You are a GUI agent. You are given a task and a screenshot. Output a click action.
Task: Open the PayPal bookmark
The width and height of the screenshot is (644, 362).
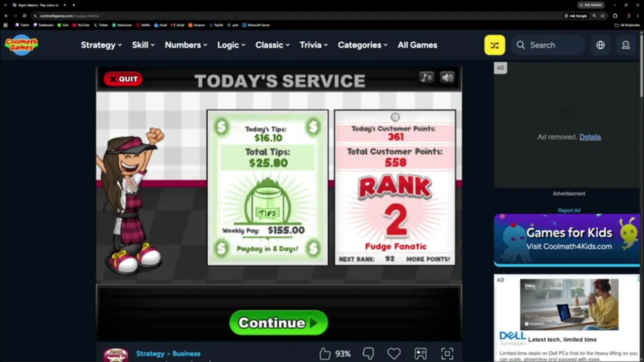point(216,25)
